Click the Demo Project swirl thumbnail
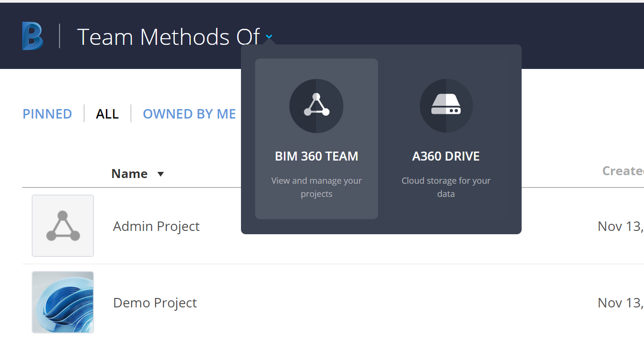This screenshot has height=340, width=644. tap(62, 302)
